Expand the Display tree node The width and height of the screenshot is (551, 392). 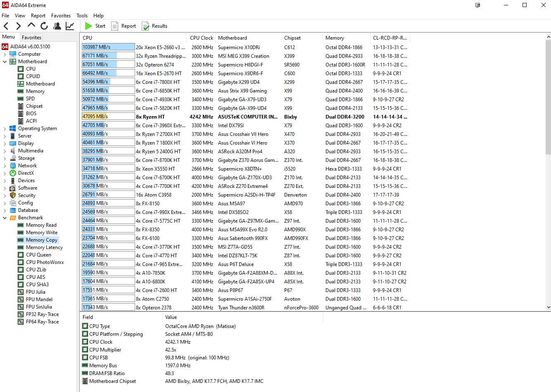(x=5, y=143)
